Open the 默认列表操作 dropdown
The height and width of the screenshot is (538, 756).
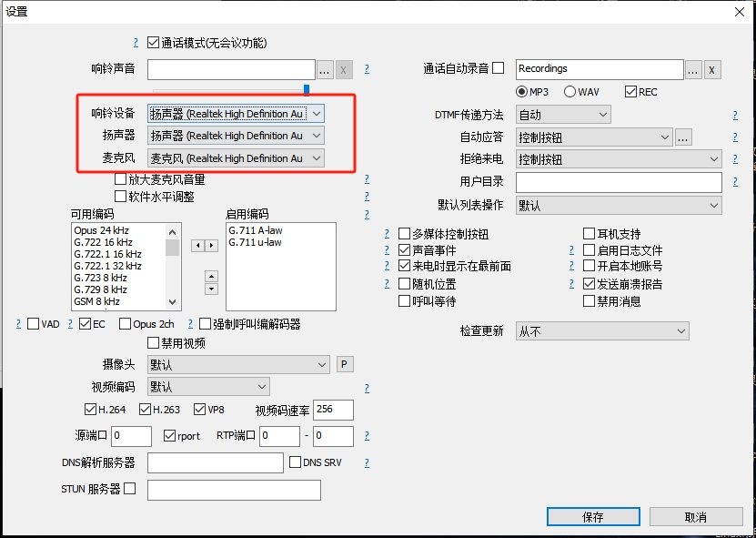619,206
